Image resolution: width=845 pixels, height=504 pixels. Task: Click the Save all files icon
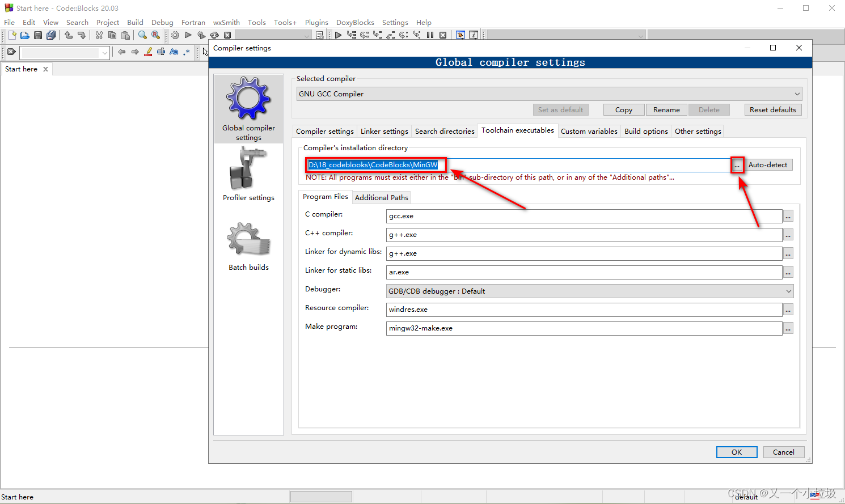click(51, 35)
